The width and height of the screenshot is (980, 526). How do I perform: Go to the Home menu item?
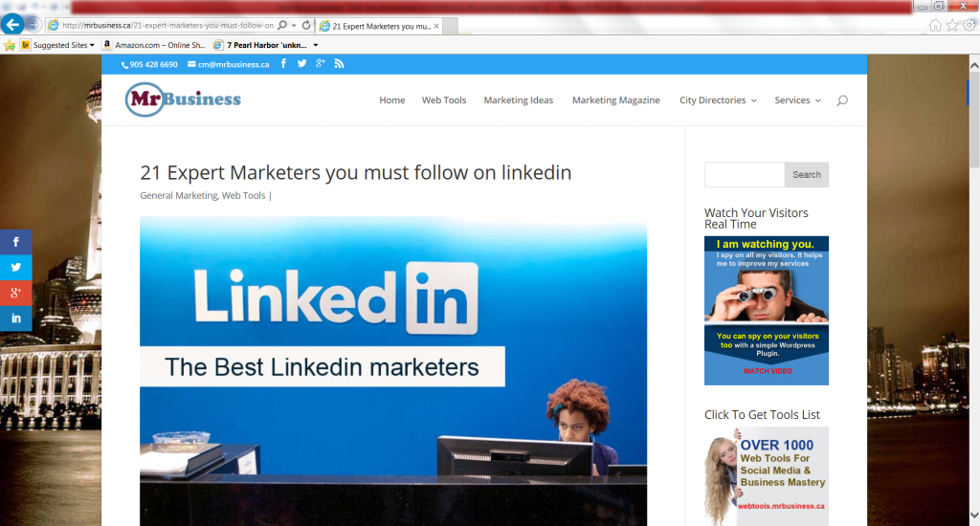[391, 100]
